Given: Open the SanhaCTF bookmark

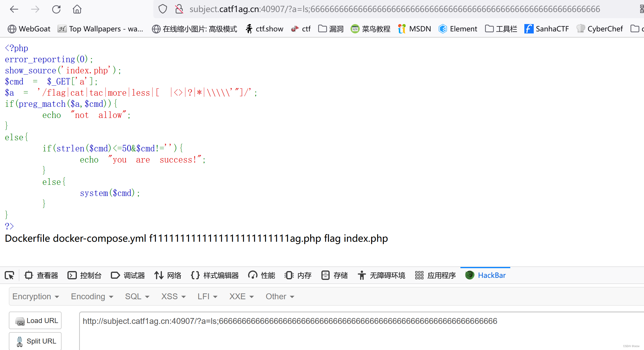Looking at the screenshot, I should 547,29.
